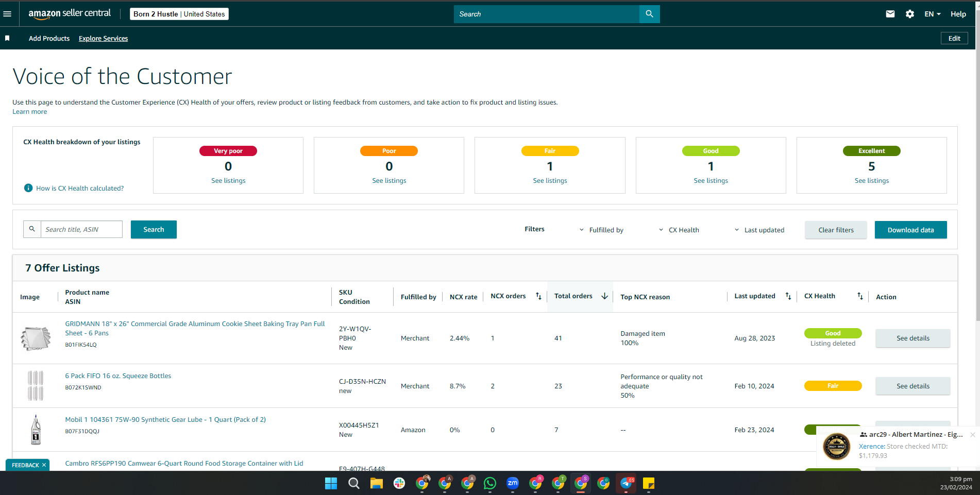The width and height of the screenshot is (980, 495).
Task: Click the squeeze bottles product thumbnail
Action: 36,385
